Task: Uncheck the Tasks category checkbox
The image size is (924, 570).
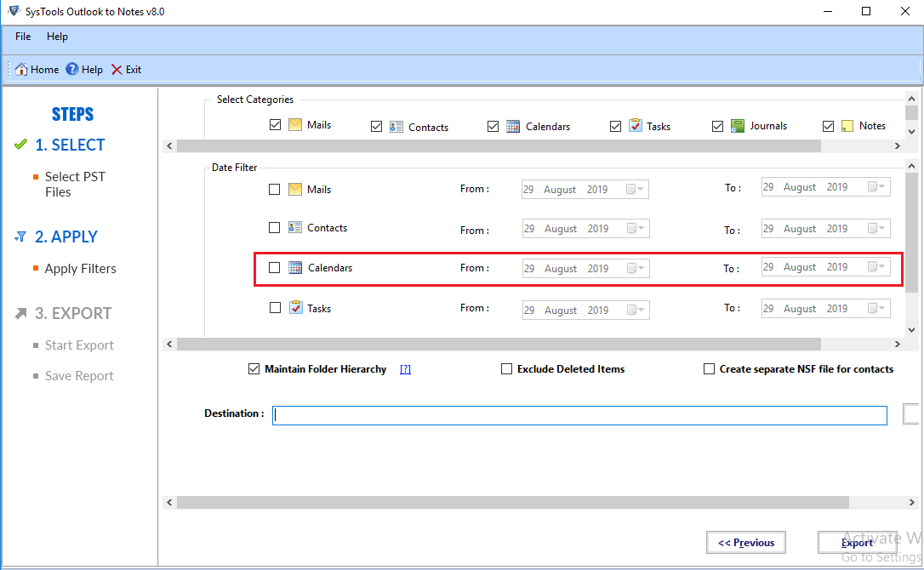Action: click(616, 126)
